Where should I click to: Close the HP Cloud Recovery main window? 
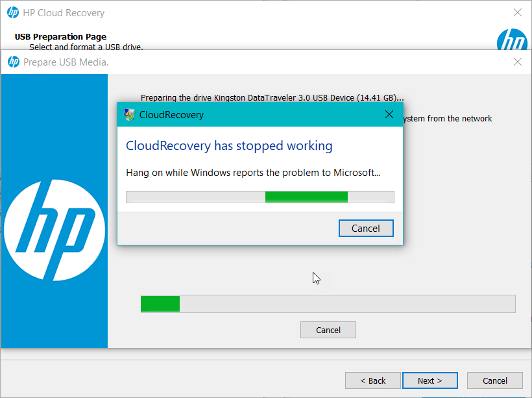pos(518,13)
